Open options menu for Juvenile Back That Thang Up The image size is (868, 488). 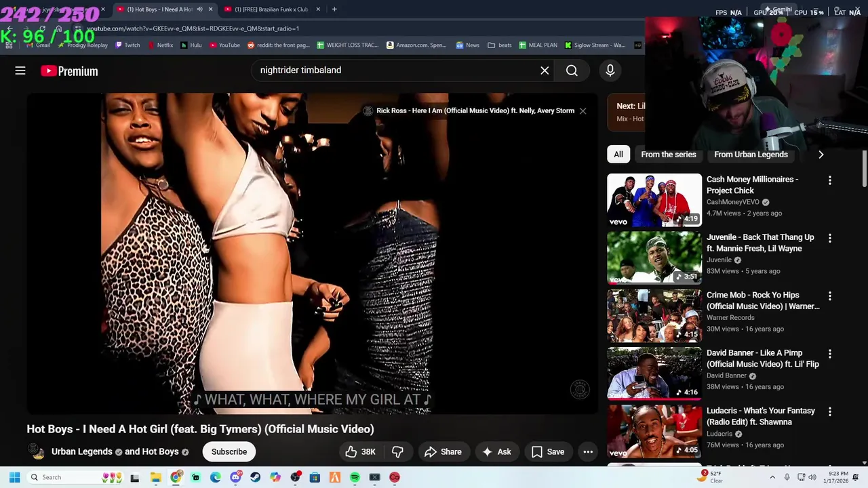829,238
